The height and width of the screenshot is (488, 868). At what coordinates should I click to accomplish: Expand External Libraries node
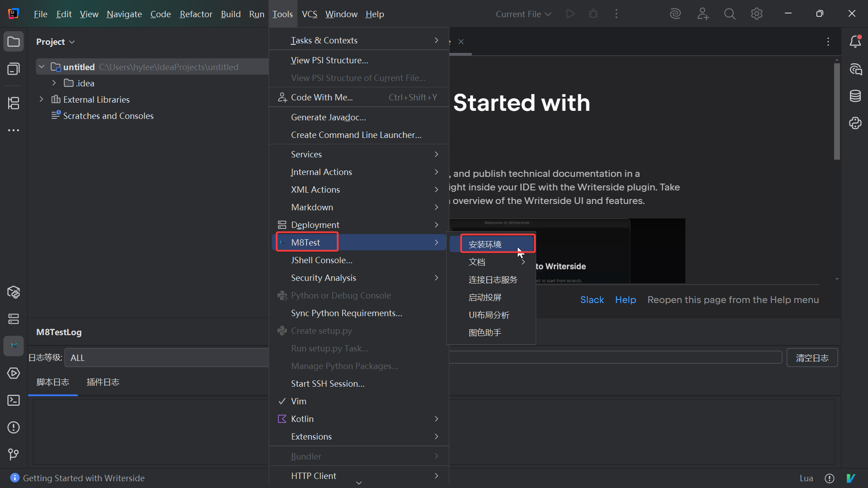[41, 99]
